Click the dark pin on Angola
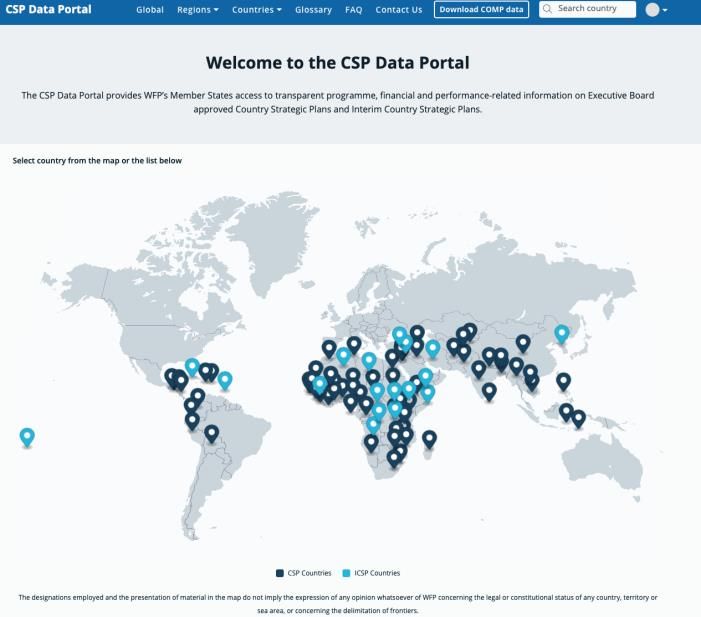701x617 pixels. click(x=371, y=443)
